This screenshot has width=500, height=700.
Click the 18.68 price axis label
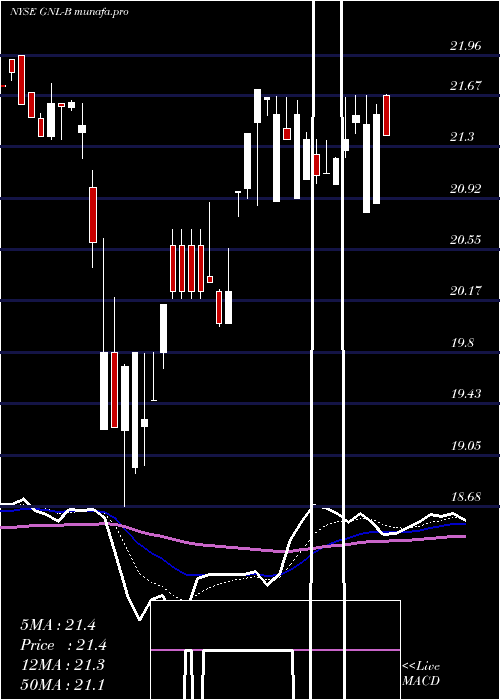[x=466, y=496]
